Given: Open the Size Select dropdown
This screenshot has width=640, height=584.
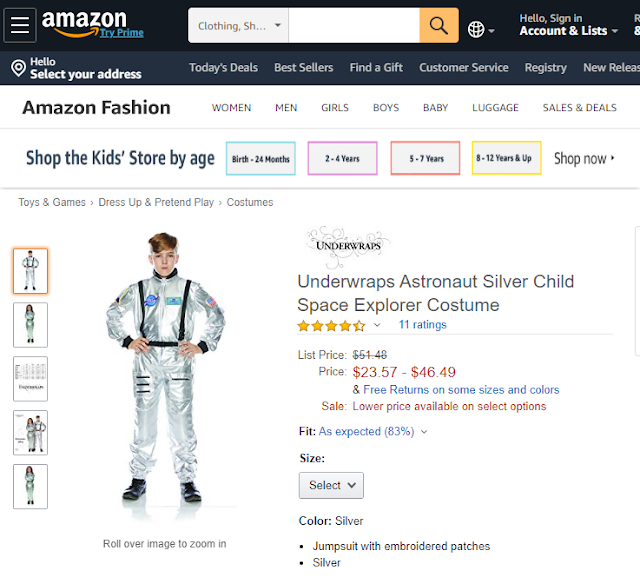Looking at the screenshot, I should pyautogui.click(x=331, y=485).
